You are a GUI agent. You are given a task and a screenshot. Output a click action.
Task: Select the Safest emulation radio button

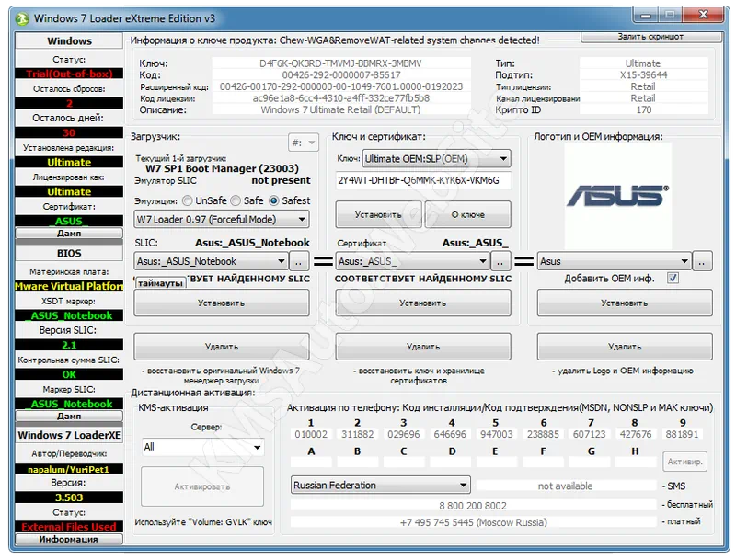(273, 200)
